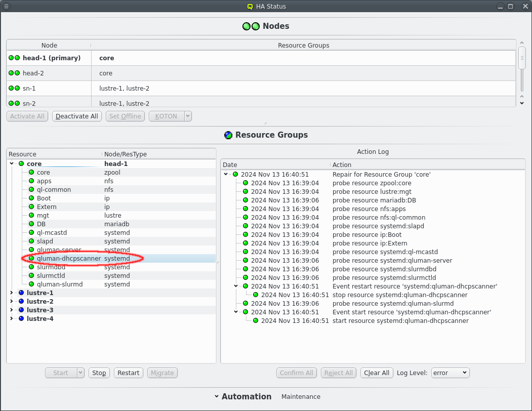Click the Restart button
This screenshot has height=411, width=532.
(x=128, y=373)
